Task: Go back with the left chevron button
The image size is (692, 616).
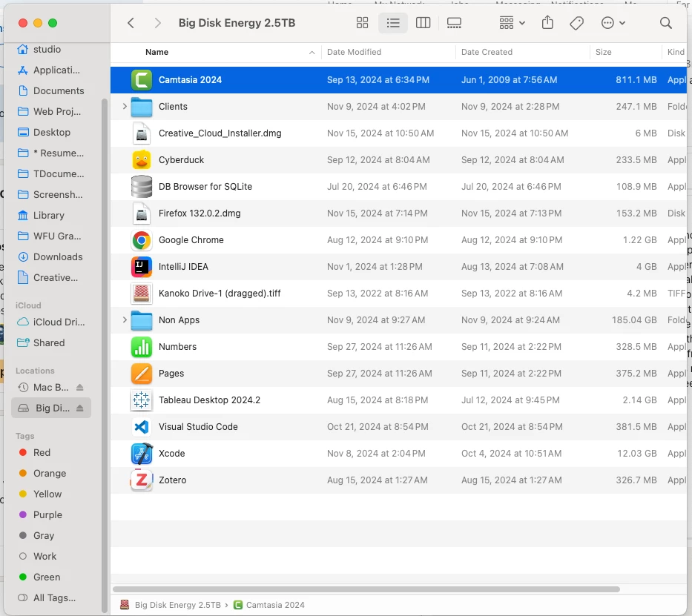Action: click(131, 23)
